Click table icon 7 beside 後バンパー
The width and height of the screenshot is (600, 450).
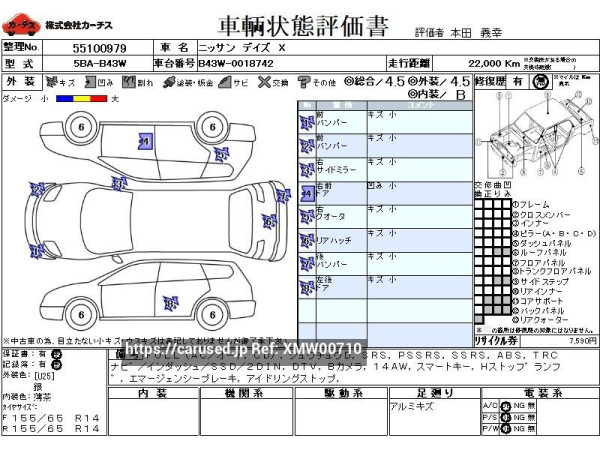click(307, 264)
